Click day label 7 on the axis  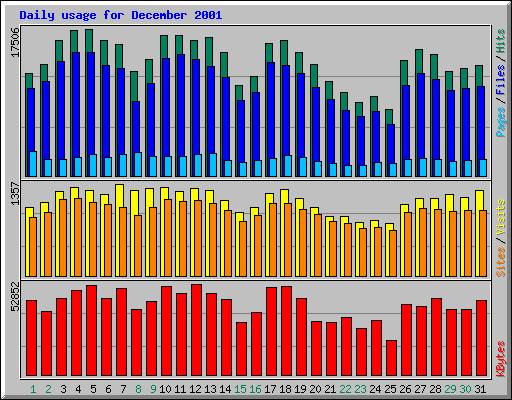click(x=123, y=389)
